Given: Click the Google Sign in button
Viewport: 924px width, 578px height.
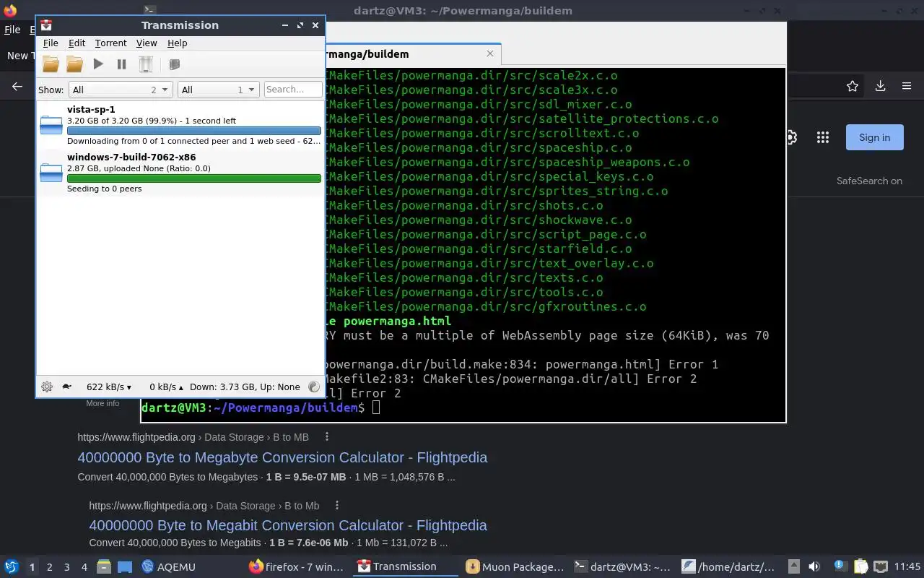Looking at the screenshot, I should click(874, 137).
